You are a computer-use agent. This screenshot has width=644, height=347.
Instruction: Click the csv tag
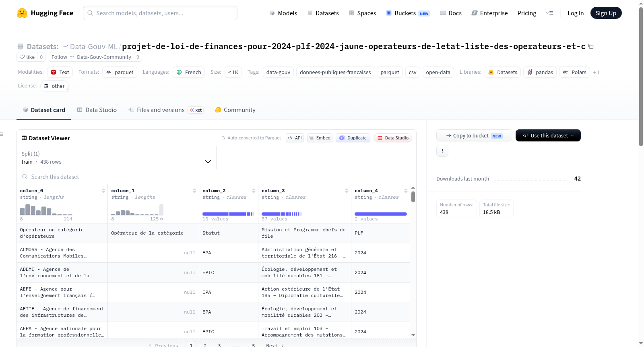pos(413,72)
